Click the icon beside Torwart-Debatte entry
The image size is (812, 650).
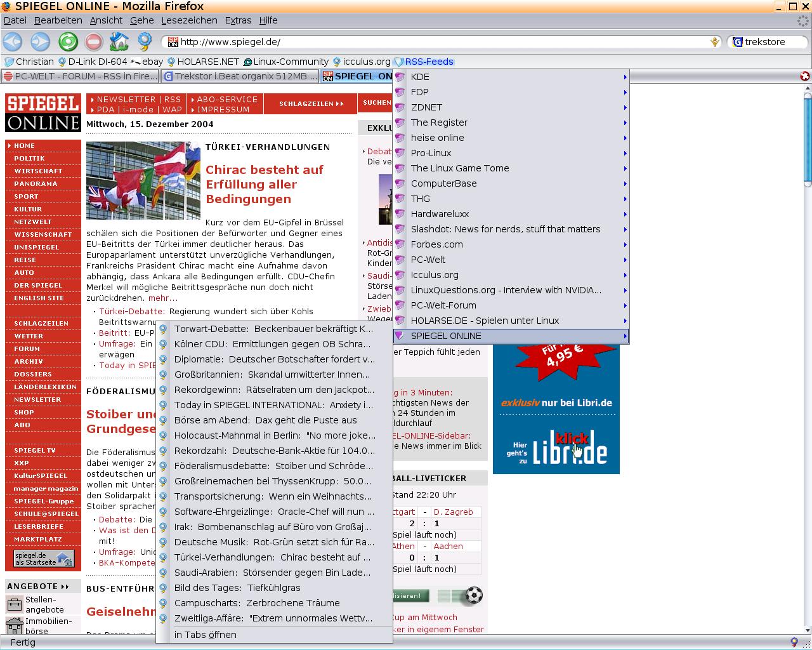click(163, 329)
